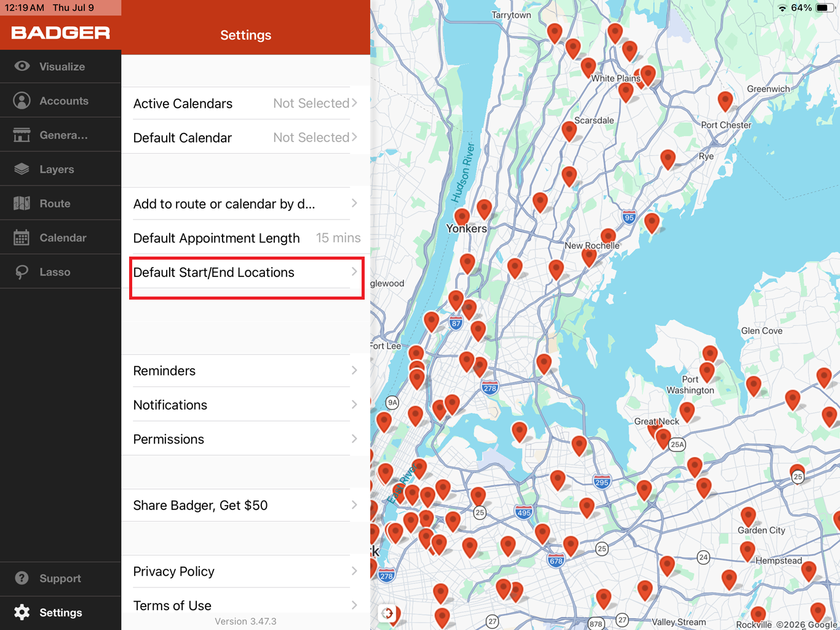Open the Layers tab
Screen dimensions: 840x630
tap(61, 169)
